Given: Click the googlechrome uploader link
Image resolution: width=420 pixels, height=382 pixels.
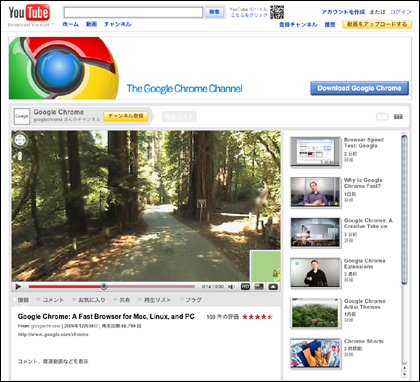Looking at the screenshot, I should point(46,326).
